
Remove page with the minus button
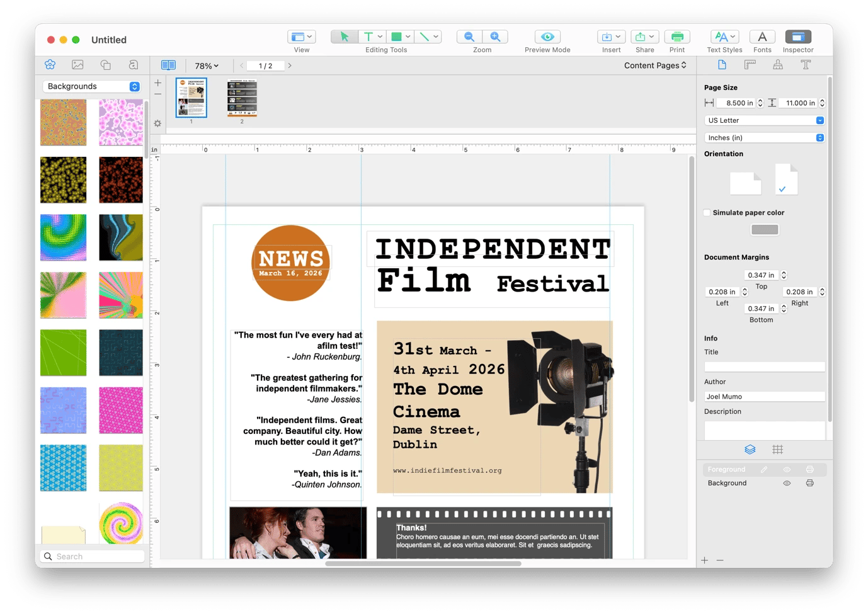click(x=158, y=94)
